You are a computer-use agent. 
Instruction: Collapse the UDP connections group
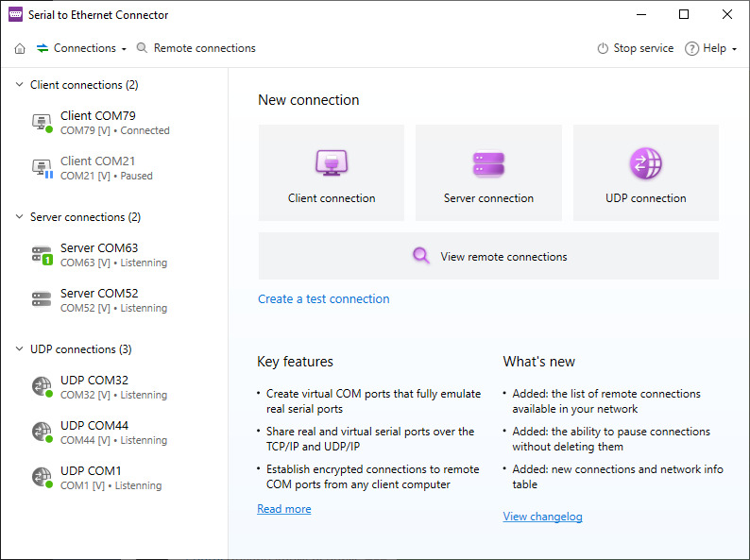pos(19,348)
